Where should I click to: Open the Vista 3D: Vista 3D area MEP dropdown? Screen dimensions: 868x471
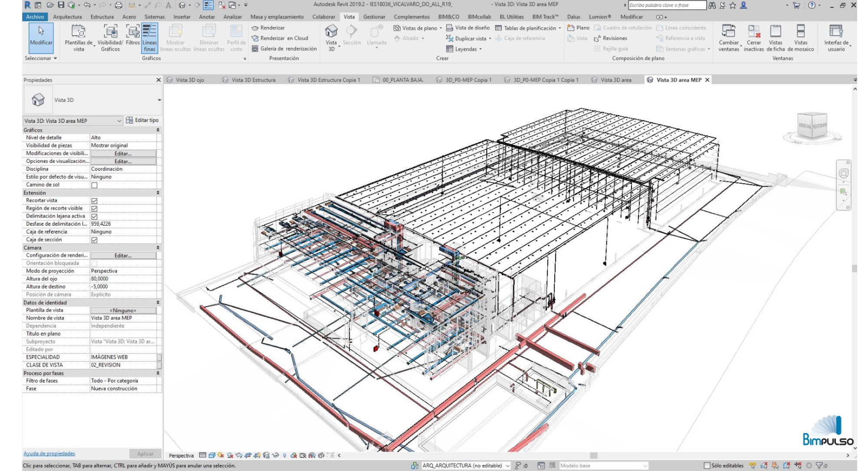tap(73, 121)
